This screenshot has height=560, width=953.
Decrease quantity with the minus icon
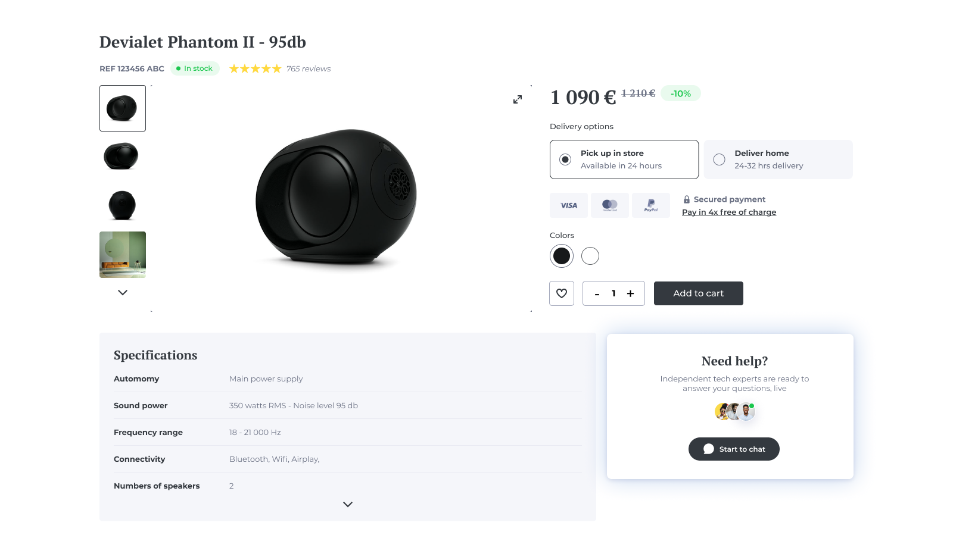[x=597, y=294]
